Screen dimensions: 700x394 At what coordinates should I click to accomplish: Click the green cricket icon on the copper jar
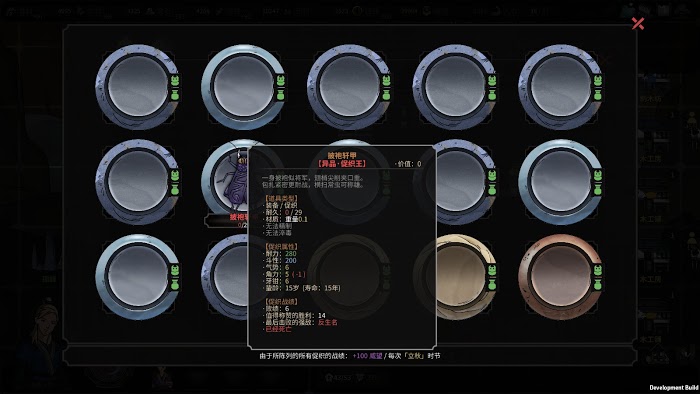tap(598, 271)
